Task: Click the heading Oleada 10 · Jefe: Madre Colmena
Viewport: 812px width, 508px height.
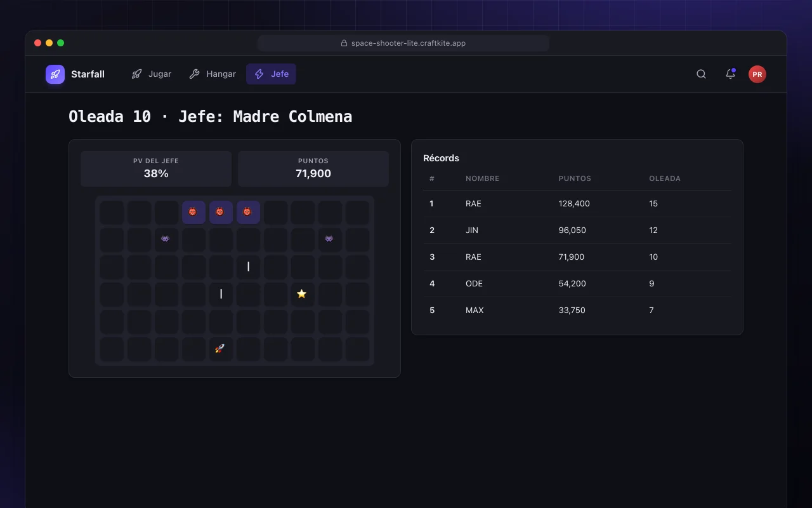Action: 210,116
